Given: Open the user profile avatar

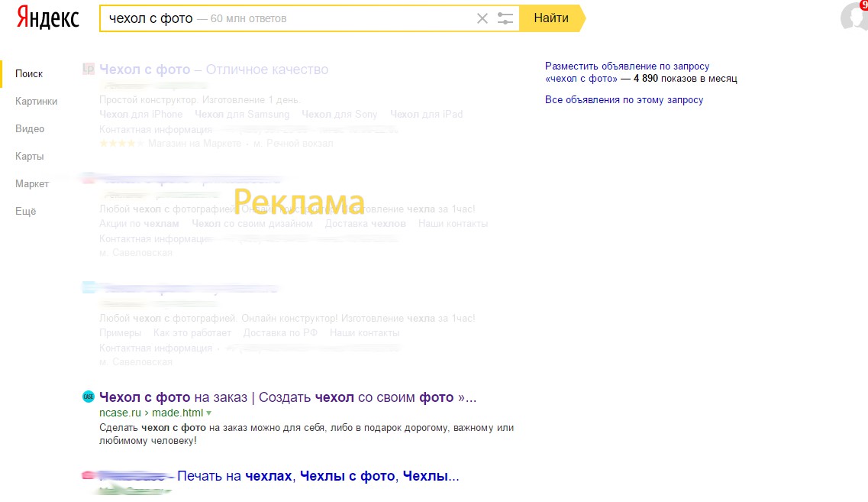Looking at the screenshot, I should (x=855, y=17).
